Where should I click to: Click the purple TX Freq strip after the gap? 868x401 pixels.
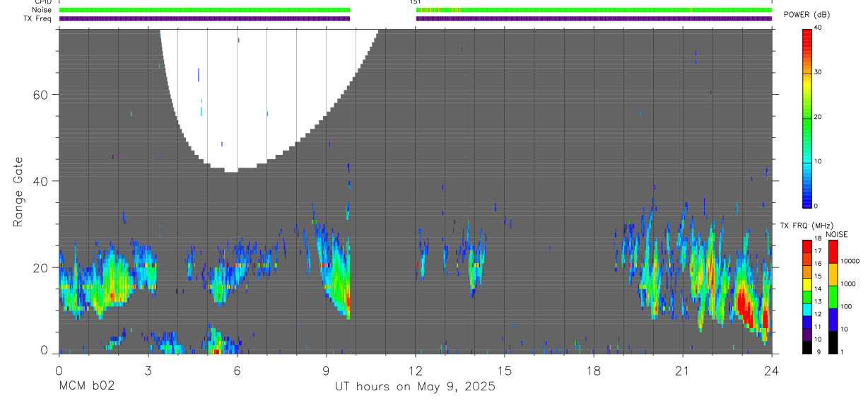[x=594, y=18]
